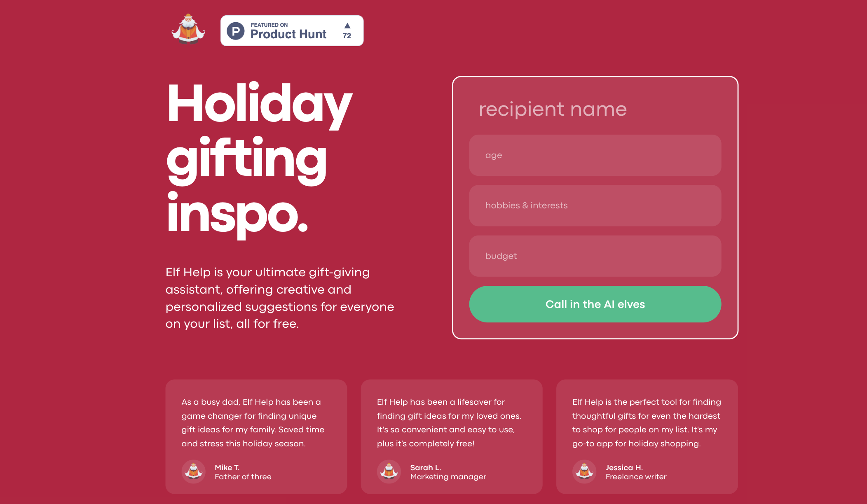
Task: Click the 'hobbies & interests' input field
Action: tap(595, 205)
